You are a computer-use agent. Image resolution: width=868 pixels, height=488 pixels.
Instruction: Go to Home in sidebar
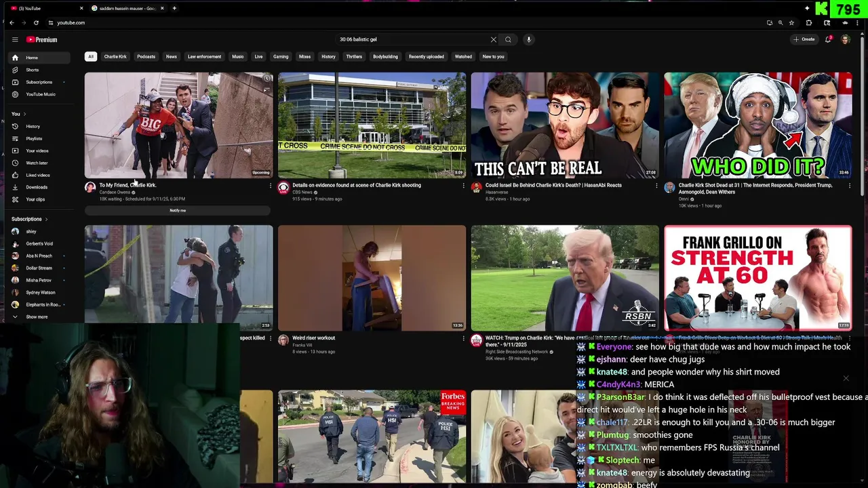click(x=39, y=58)
